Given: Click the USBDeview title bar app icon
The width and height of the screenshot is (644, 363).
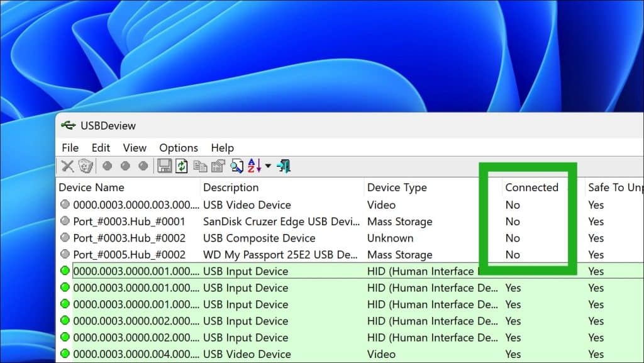Looking at the screenshot, I should point(68,125).
